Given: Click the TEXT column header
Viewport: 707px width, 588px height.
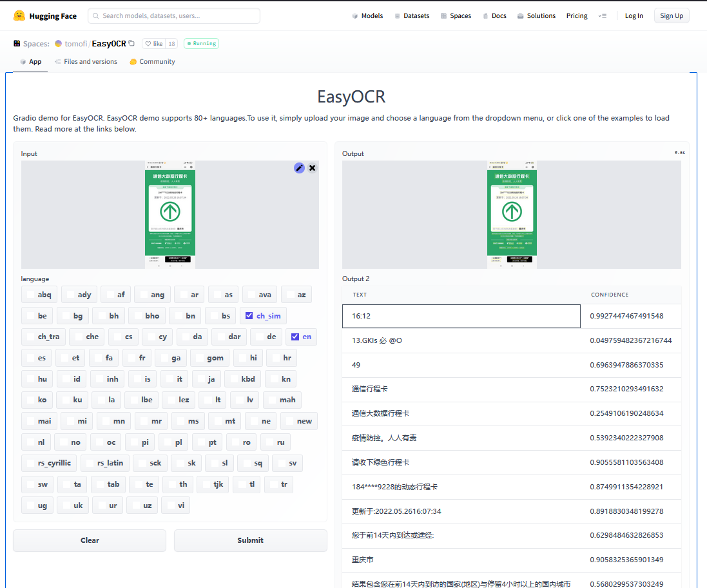Looking at the screenshot, I should click(x=360, y=295).
